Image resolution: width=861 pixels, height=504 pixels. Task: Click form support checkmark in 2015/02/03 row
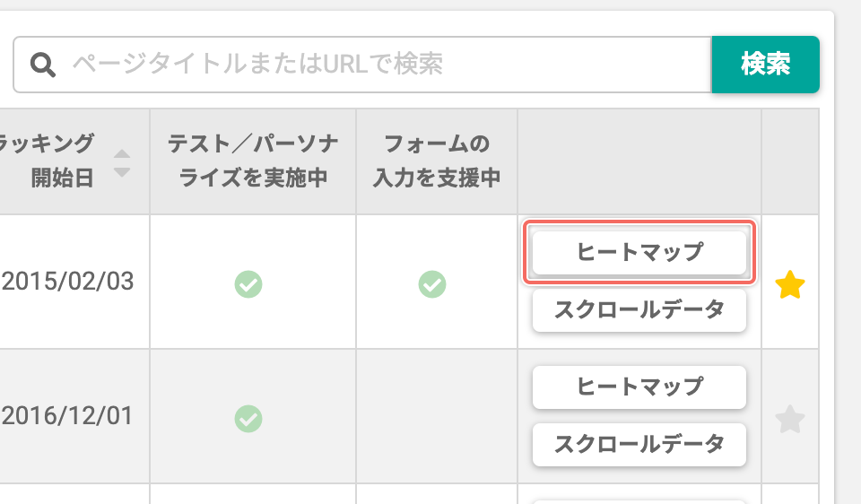[x=432, y=284]
